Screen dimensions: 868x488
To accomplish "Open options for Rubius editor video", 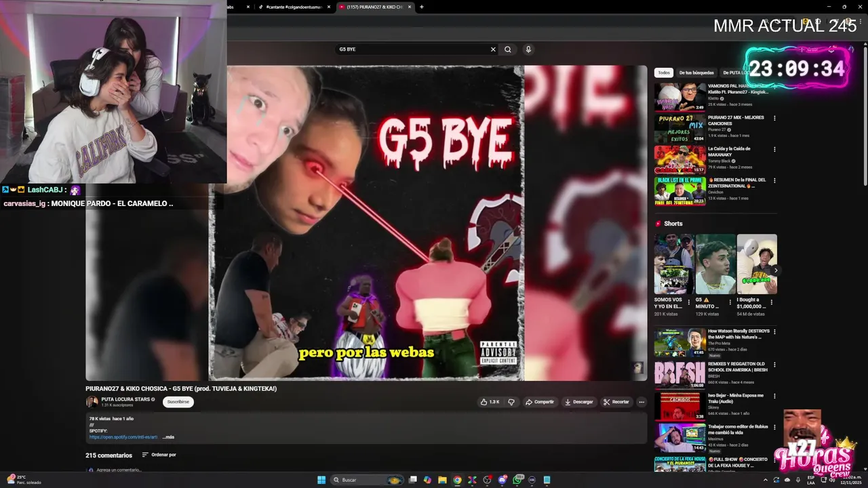I will (774, 427).
